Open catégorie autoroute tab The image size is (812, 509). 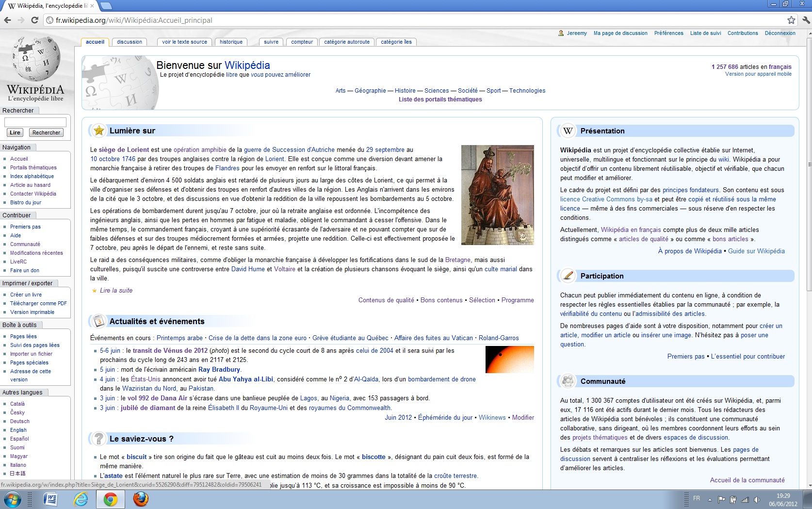click(347, 42)
